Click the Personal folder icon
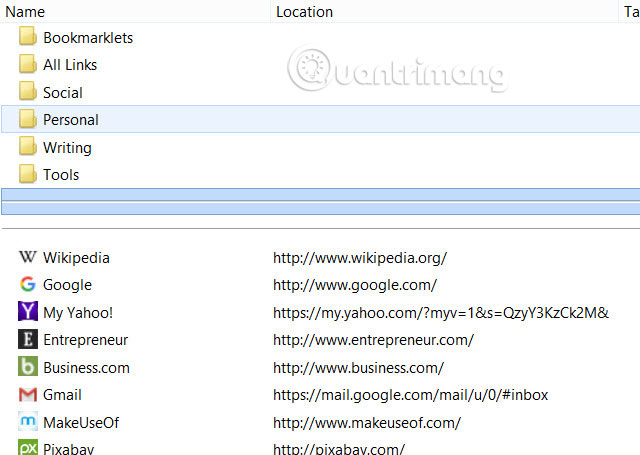640x455 pixels. (28, 119)
